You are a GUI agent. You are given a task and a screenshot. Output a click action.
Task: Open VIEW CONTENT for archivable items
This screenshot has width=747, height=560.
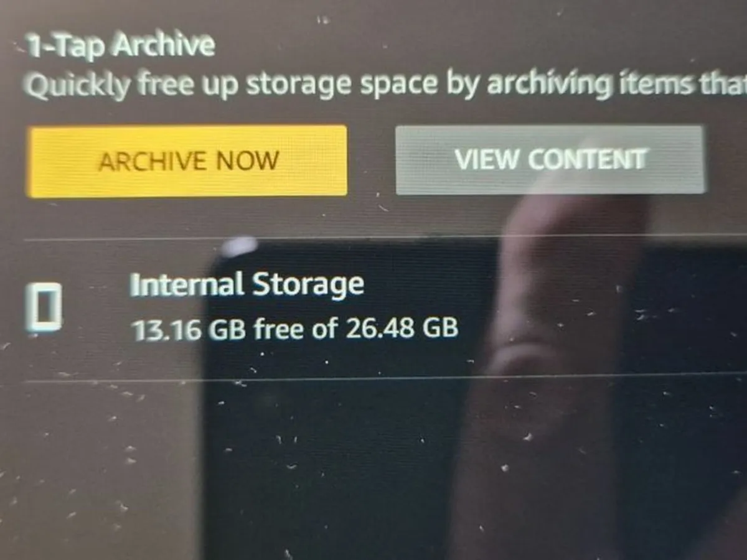coord(550,160)
